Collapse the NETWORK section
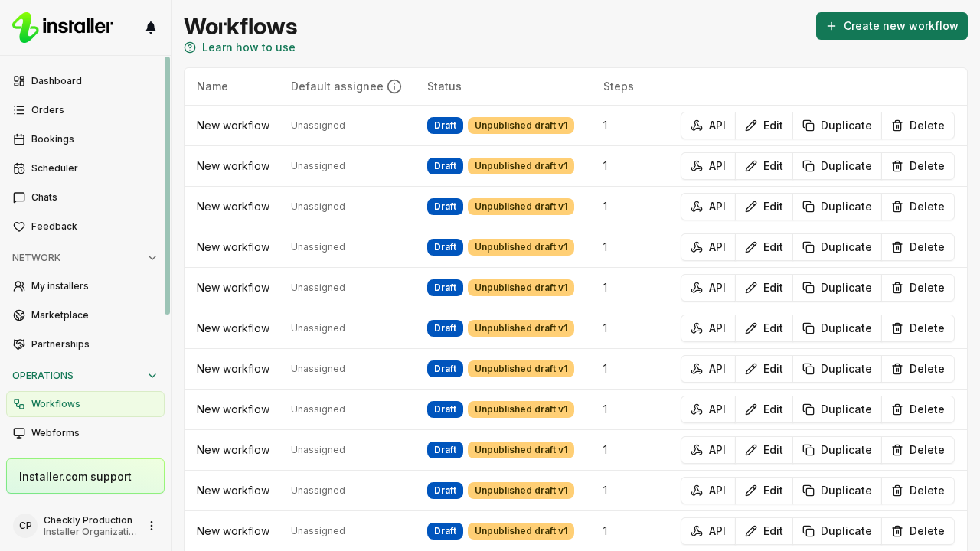Image resolution: width=980 pixels, height=551 pixels. tap(85, 258)
